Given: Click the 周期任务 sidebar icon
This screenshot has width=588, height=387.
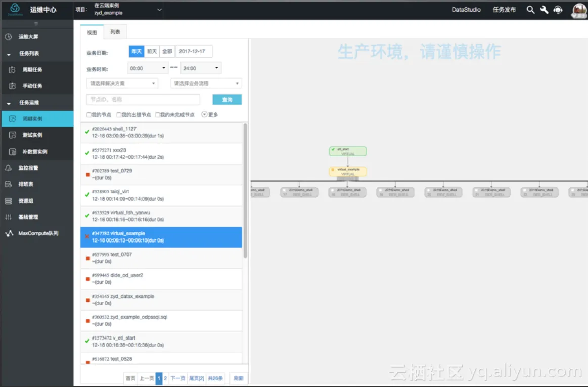Looking at the screenshot, I should [x=12, y=70].
